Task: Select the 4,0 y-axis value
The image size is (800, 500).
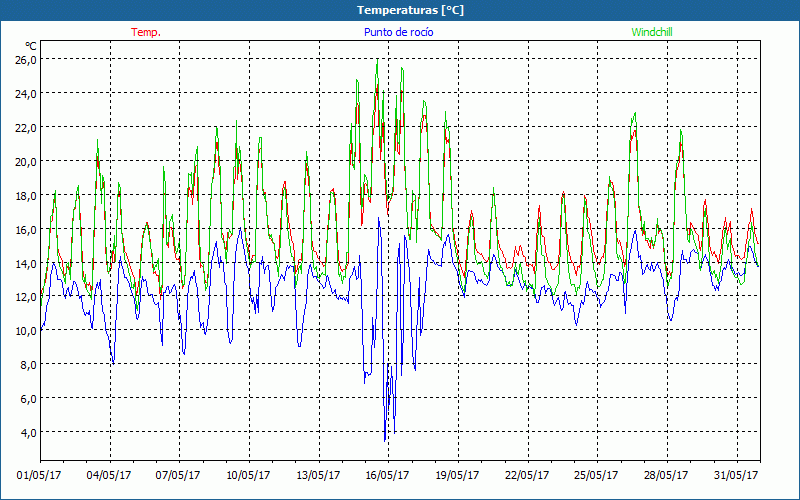Action: (x=29, y=433)
